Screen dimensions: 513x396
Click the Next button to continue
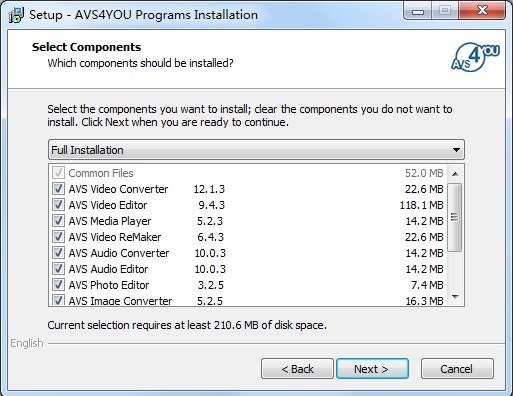click(372, 369)
